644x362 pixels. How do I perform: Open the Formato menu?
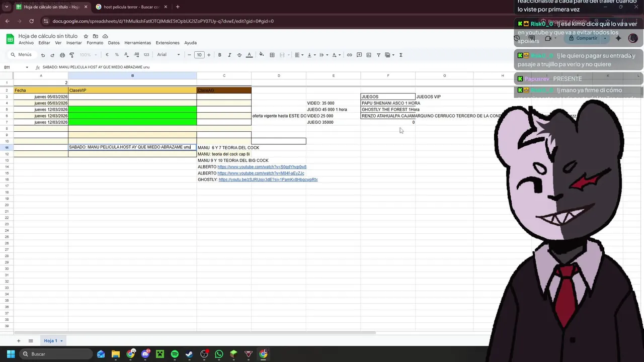pos(95,43)
